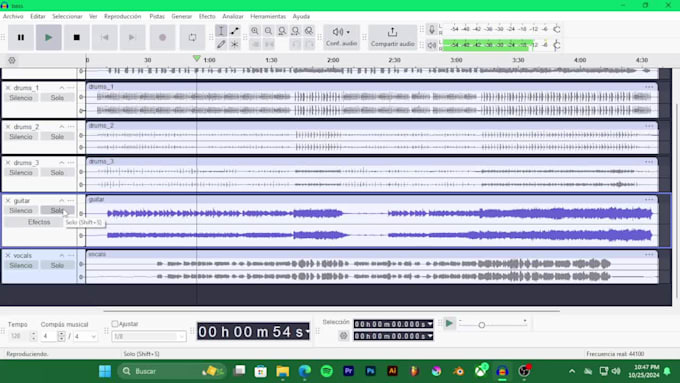Screen dimensions: 680x383
Task: Click the zoom toggle icon
Action: coord(309,31)
